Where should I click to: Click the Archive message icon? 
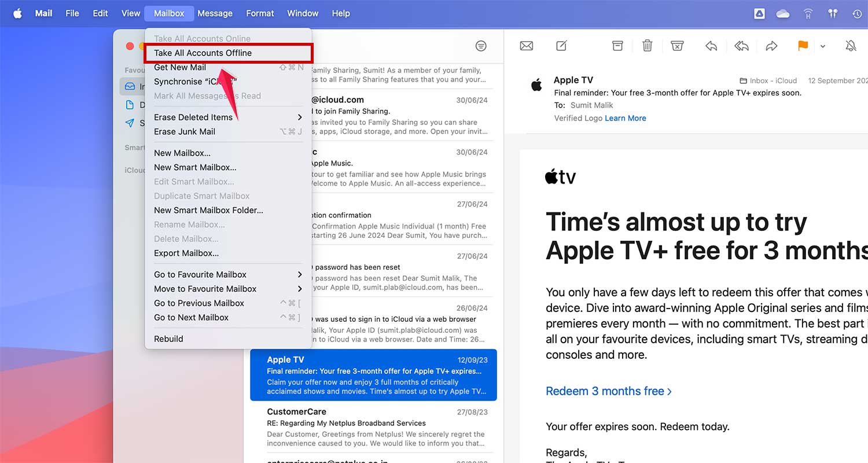point(617,46)
